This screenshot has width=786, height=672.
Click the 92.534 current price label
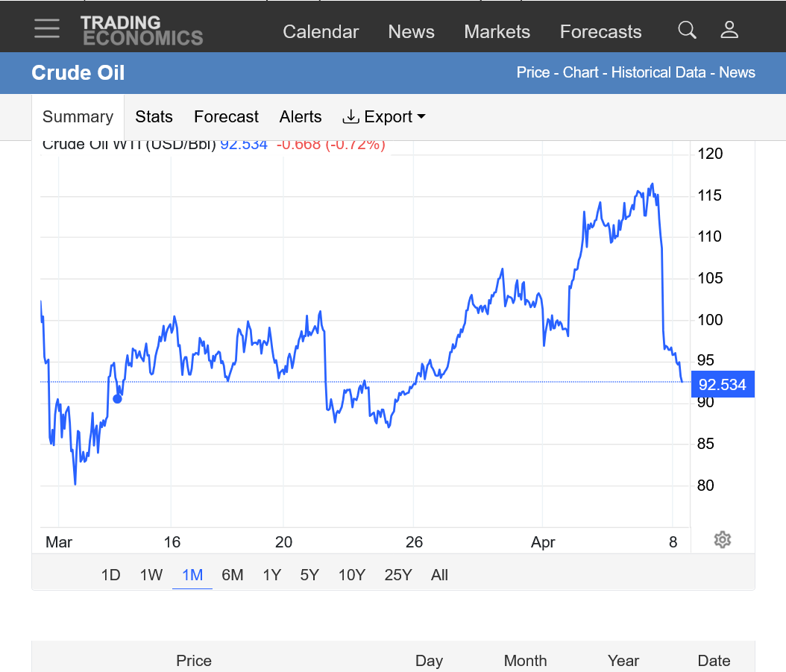(723, 385)
